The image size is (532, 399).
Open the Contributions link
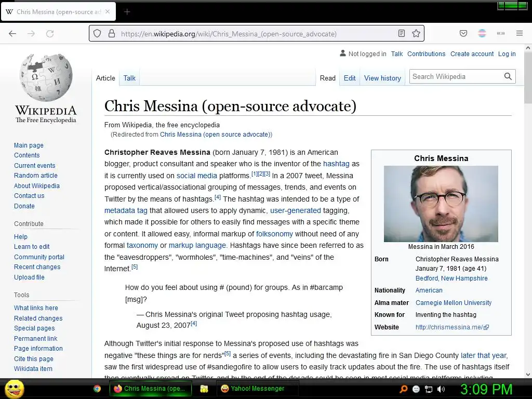[x=426, y=54]
